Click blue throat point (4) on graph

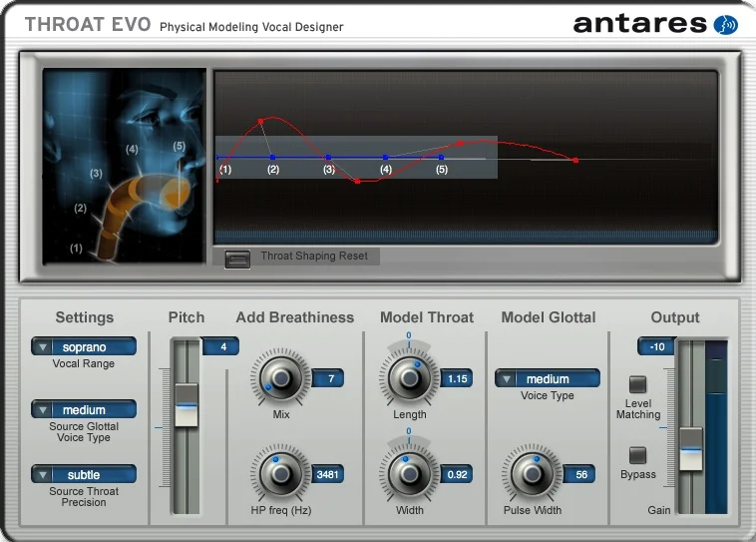[x=385, y=158]
